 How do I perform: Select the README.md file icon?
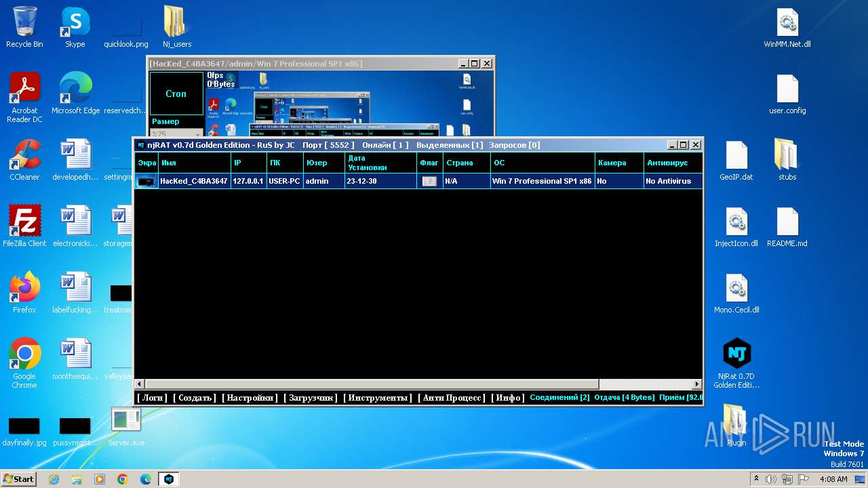tap(787, 226)
